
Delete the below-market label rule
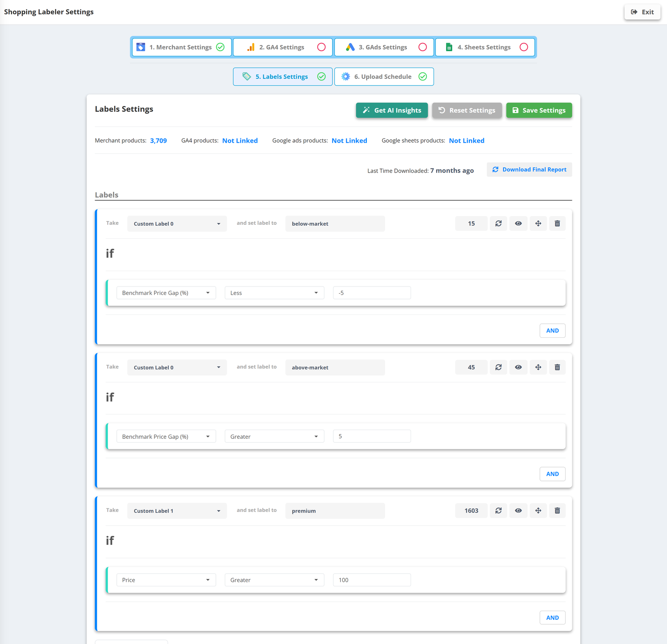557,224
